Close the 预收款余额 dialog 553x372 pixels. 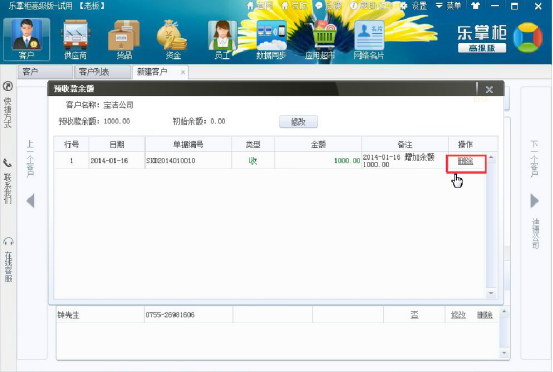point(489,90)
